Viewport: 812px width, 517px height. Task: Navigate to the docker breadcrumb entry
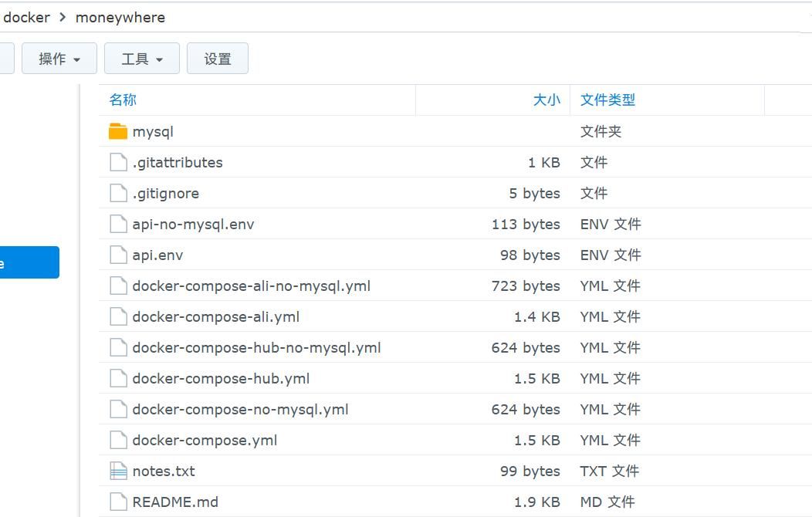(27, 17)
